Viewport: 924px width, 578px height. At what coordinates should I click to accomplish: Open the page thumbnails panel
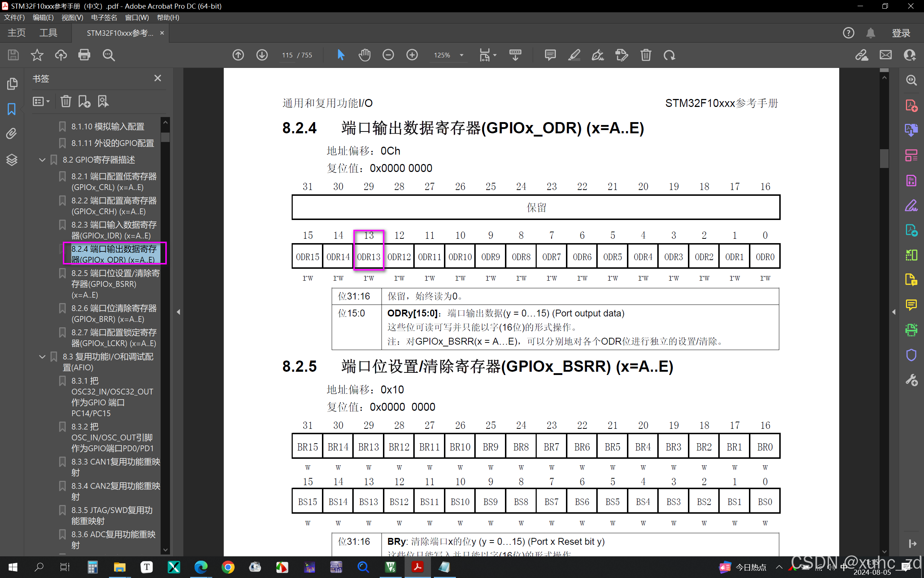[x=12, y=84]
